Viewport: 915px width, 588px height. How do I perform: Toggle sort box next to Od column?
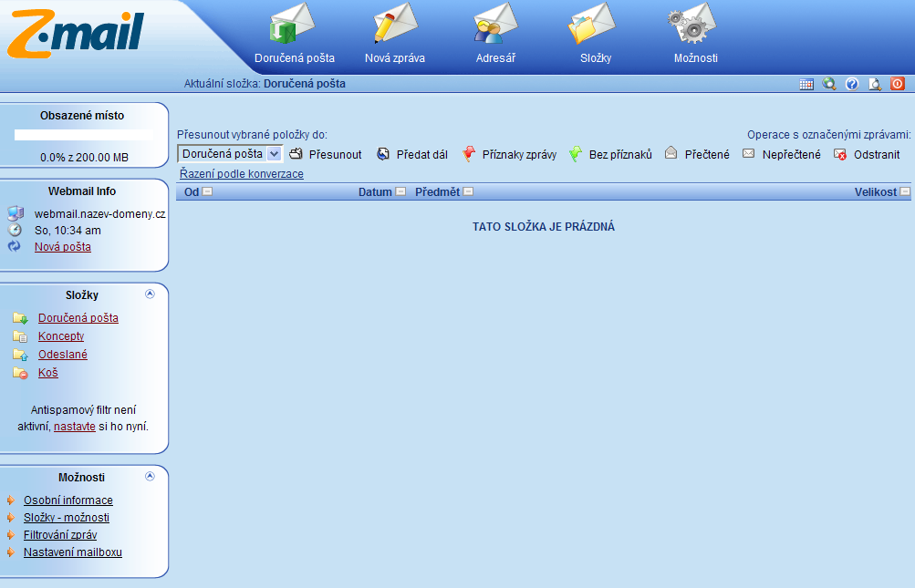(x=207, y=192)
